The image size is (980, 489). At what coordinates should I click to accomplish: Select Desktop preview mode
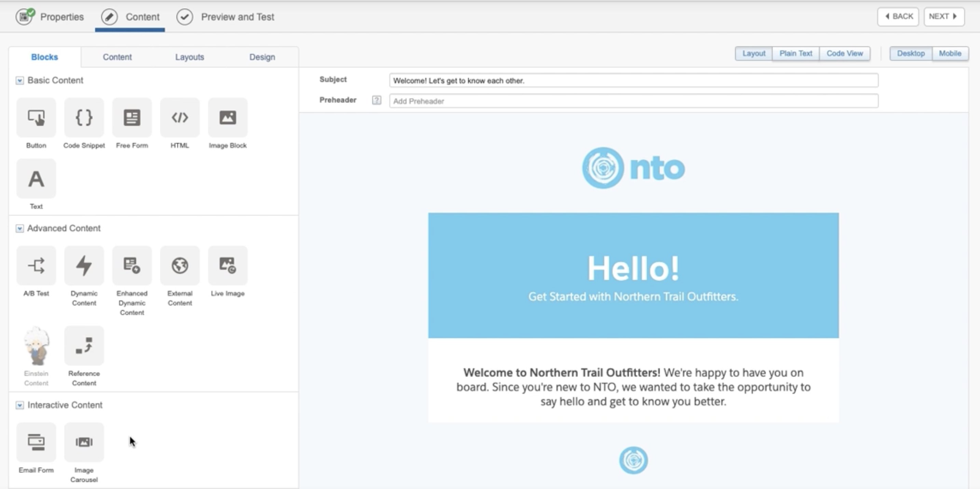point(911,53)
